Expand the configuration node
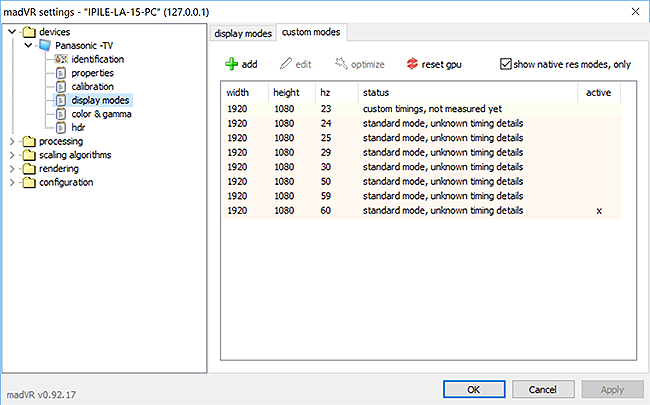The height and width of the screenshot is (405, 650). 12,182
